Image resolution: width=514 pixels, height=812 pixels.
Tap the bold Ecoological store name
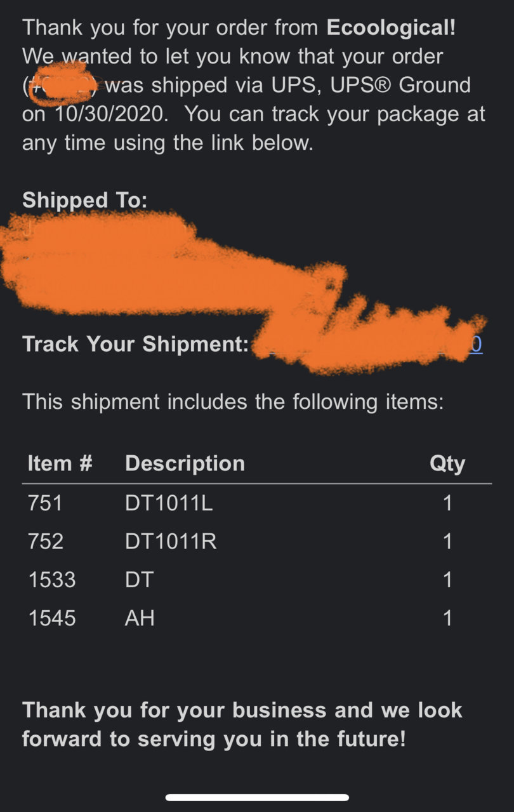(392, 28)
